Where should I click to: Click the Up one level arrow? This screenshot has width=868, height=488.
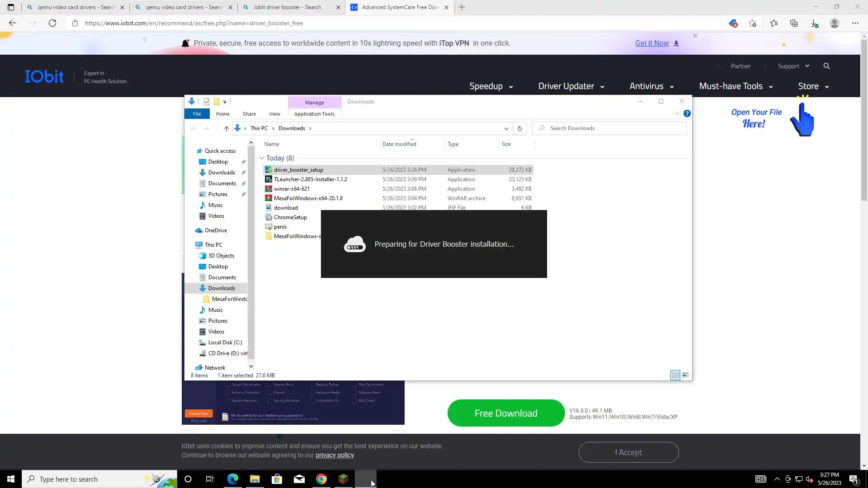226,128
